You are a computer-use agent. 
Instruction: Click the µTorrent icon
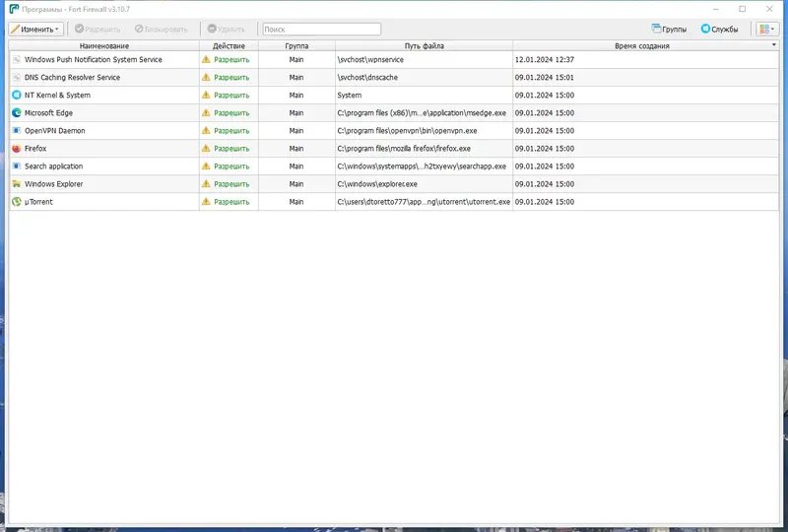pyautogui.click(x=17, y=202)
